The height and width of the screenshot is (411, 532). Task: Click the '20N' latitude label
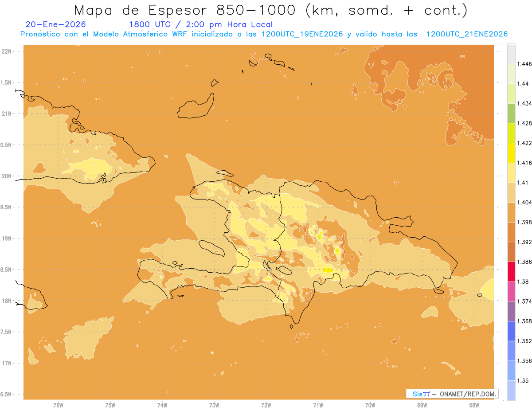[x=7, y=176]
